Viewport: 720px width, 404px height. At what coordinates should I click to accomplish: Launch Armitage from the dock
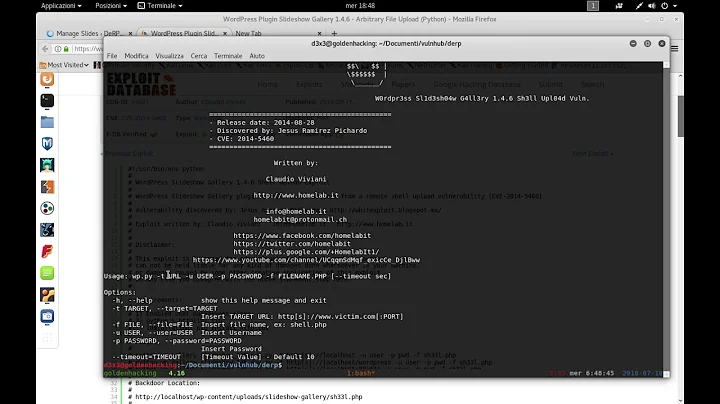click(x=47, y=165)
